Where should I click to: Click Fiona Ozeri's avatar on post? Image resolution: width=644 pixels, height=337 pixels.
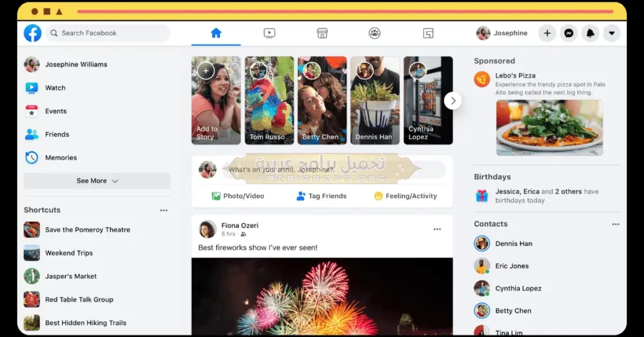pyautogui.click(x=208, y=229)
